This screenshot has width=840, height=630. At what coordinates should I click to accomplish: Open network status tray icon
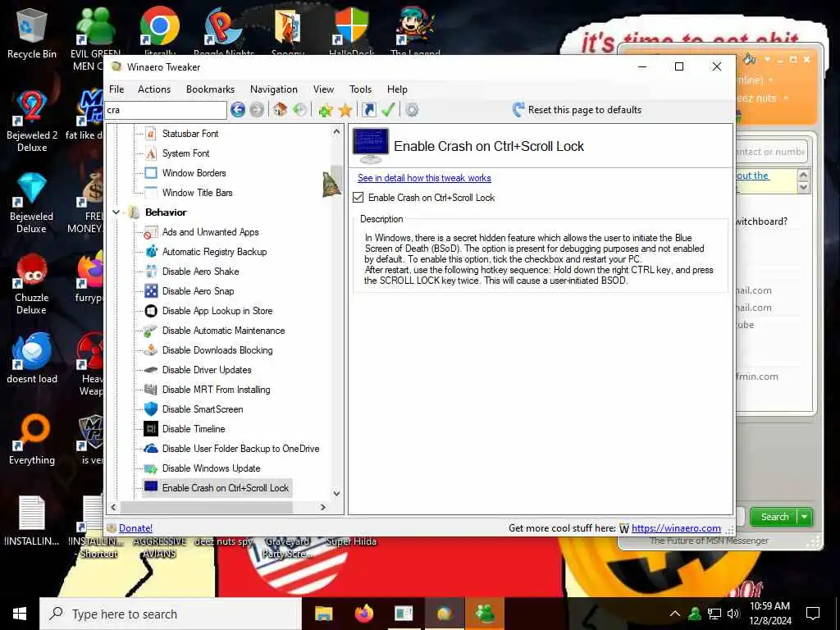(714, 614)
